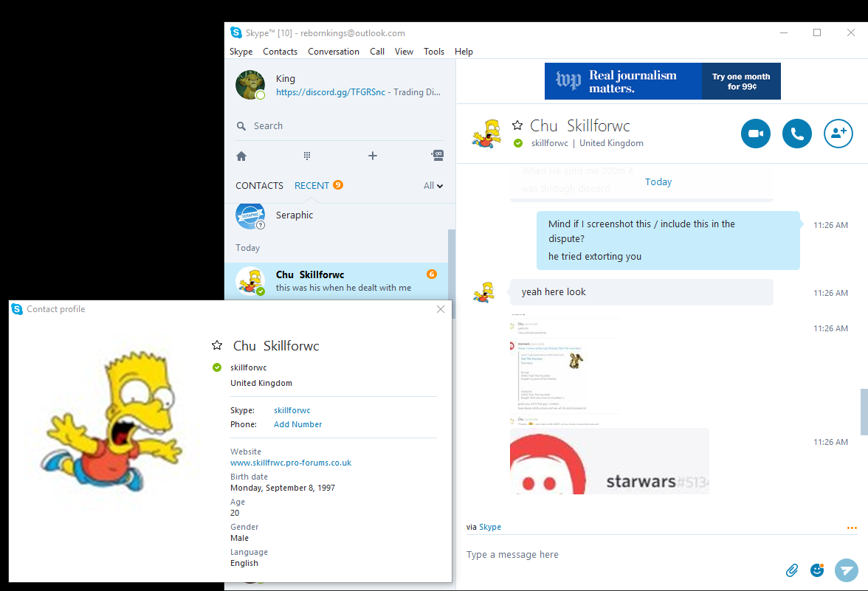Select the Chu Skillforwc conversation
This screenshot has width=868, height=591.
(337, 280)
